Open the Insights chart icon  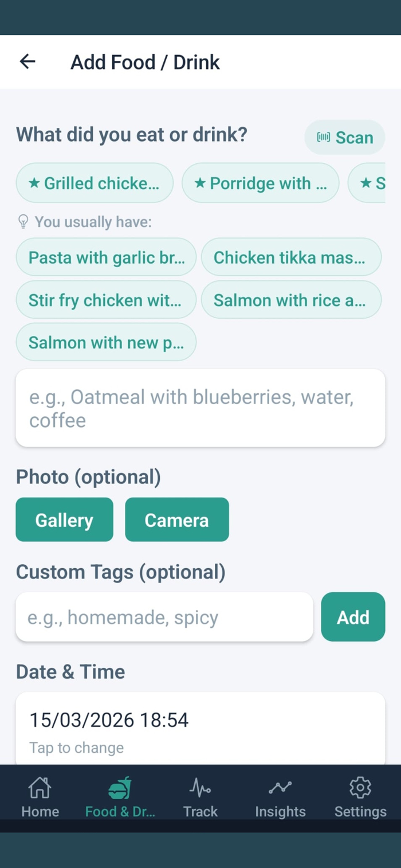(280, 788)
